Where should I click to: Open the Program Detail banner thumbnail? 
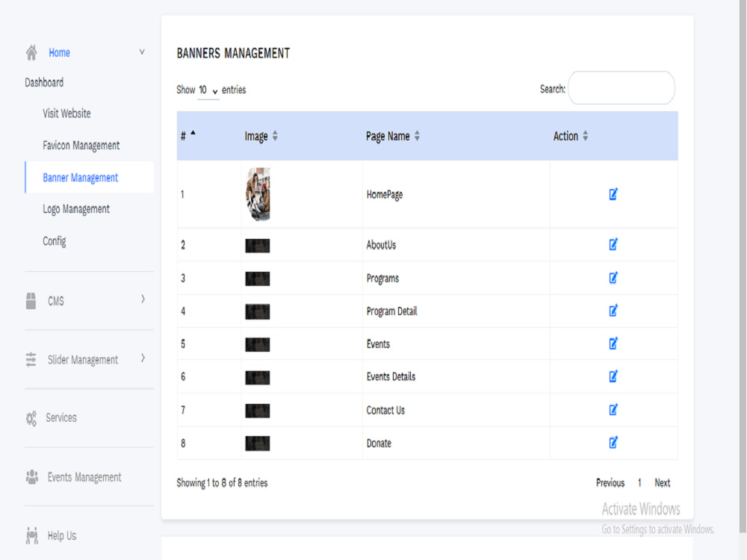pyautogui.click(x=257, y=312)
